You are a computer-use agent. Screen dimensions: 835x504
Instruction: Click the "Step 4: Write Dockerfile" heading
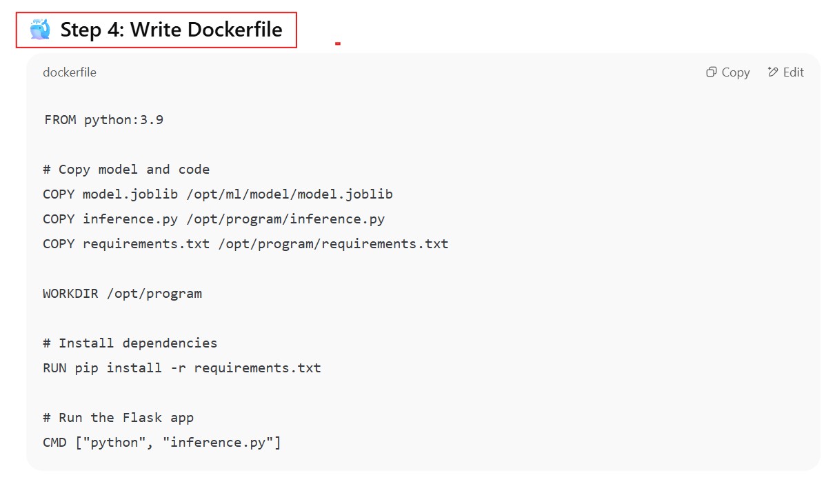171,30
